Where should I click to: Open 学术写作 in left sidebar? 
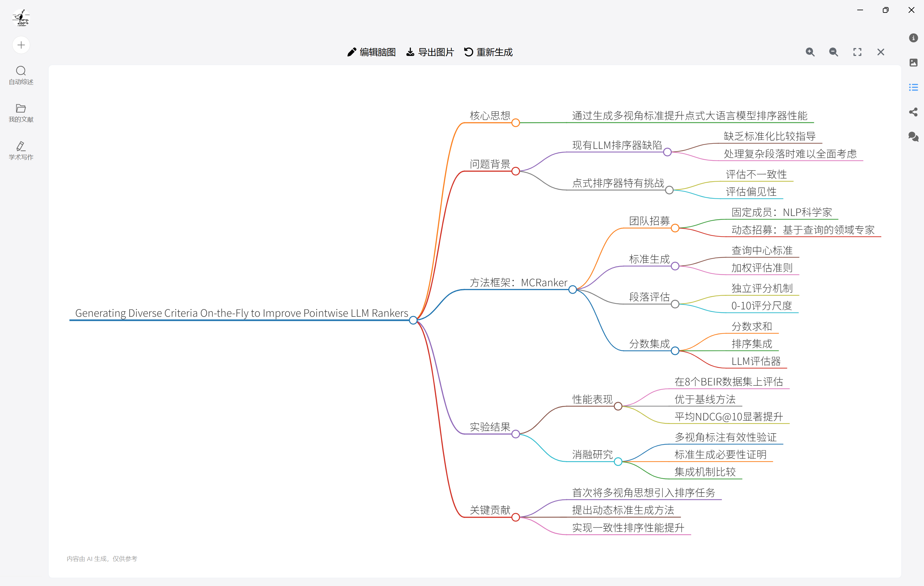[x=21, y=151]
